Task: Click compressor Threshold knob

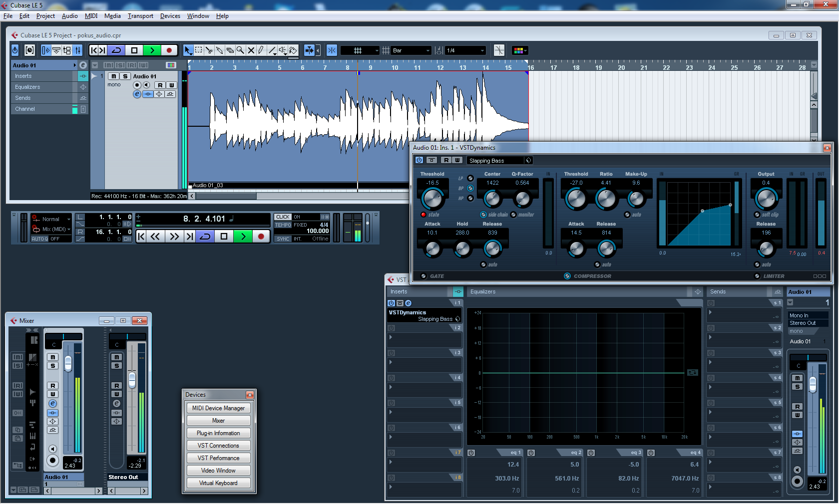Action: pos(576,199)
